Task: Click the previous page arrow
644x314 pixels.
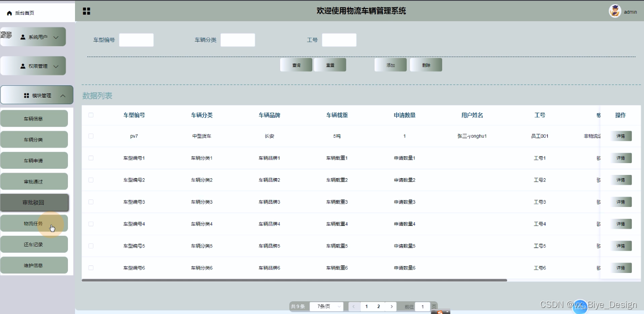Action: click(354, 306)
